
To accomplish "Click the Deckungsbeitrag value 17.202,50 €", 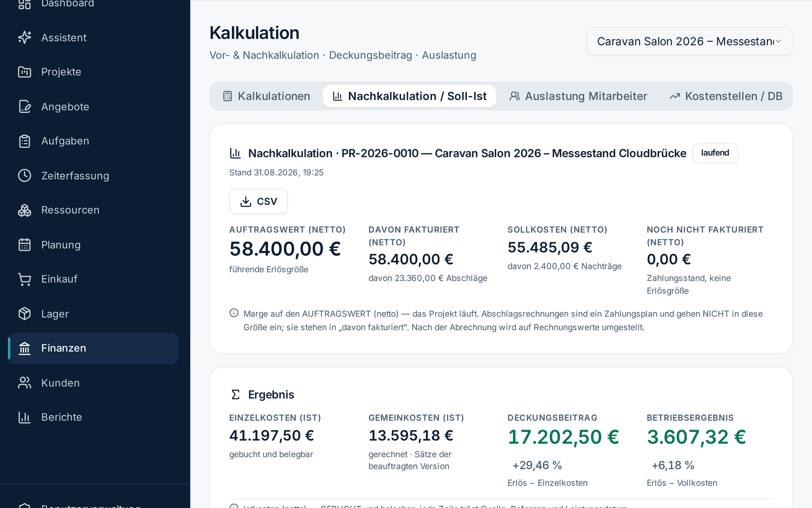I will coord(563,437).
